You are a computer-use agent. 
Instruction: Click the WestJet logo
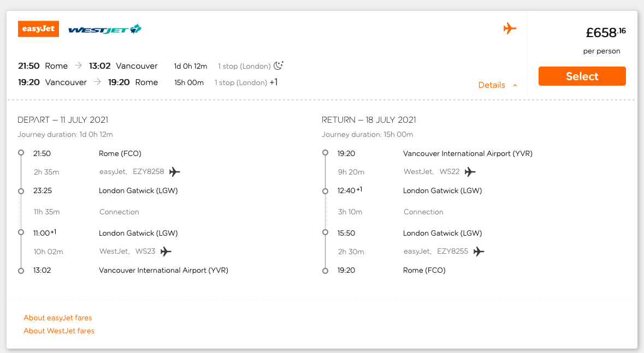tap(105, 29)
